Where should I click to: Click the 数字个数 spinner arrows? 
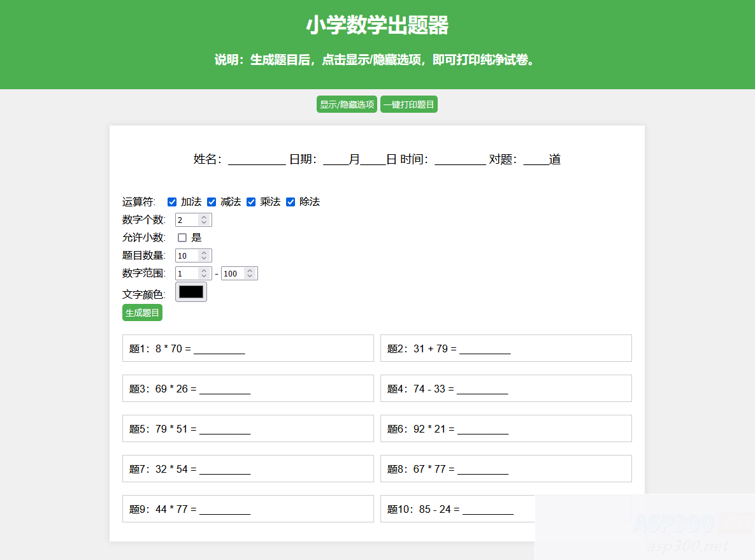tap(204, 220)
